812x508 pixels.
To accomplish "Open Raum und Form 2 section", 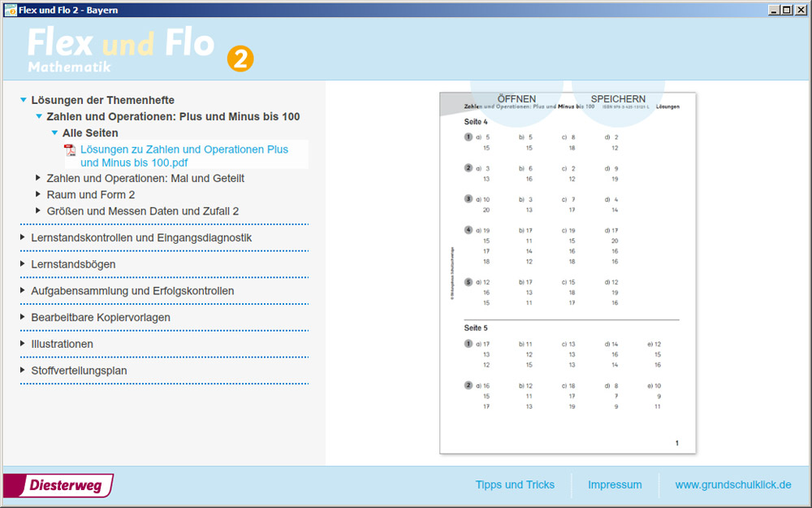I will tap(91, 195).
